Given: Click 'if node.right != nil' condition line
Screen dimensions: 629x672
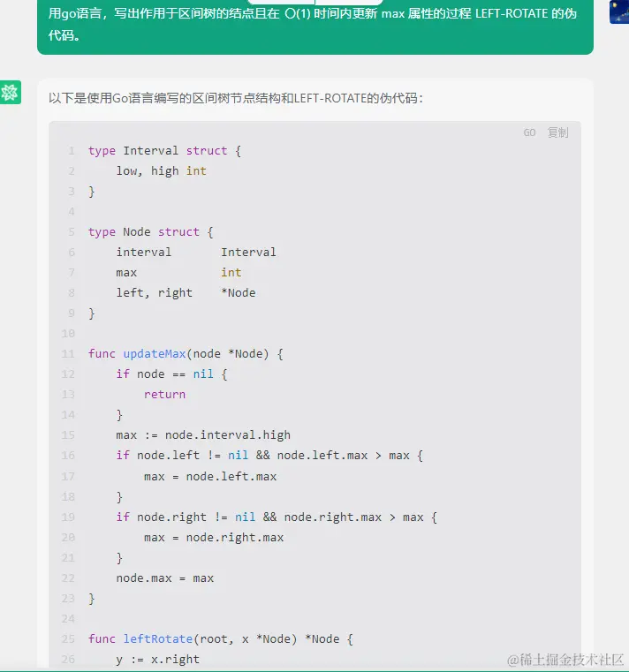Looking at the screenshot, I should 277,517.
